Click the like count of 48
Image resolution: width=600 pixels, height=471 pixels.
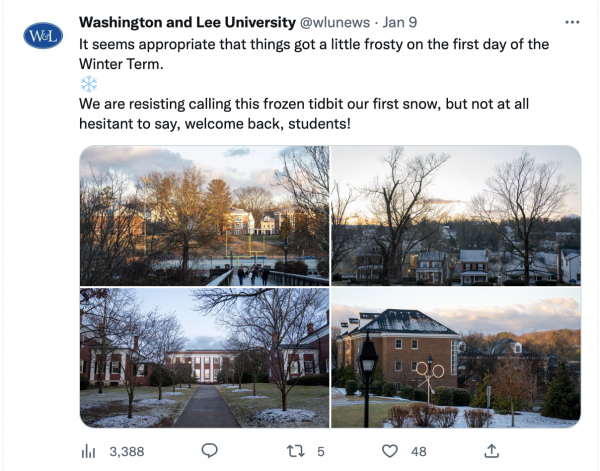[419, 451]
